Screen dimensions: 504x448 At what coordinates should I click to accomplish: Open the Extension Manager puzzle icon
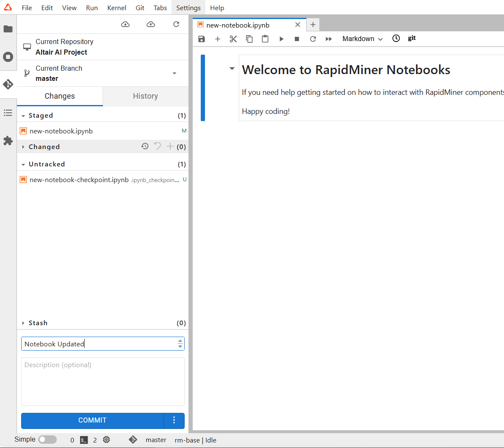pyautogui.click(x=8, y=141)
